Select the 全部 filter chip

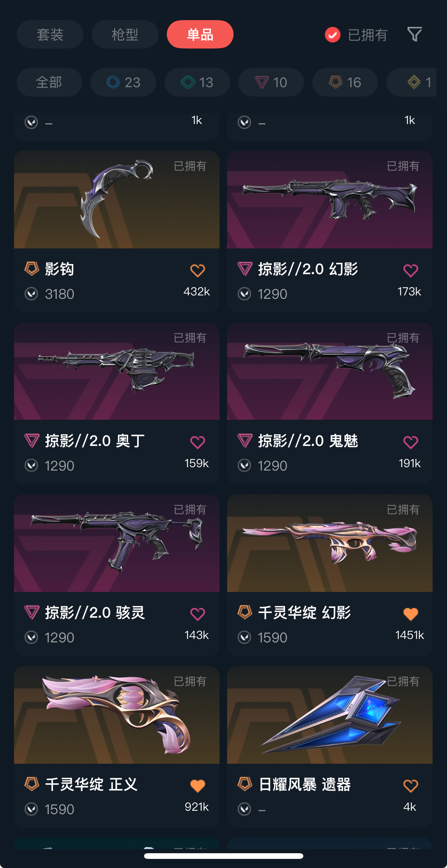(x=49, y=82)
